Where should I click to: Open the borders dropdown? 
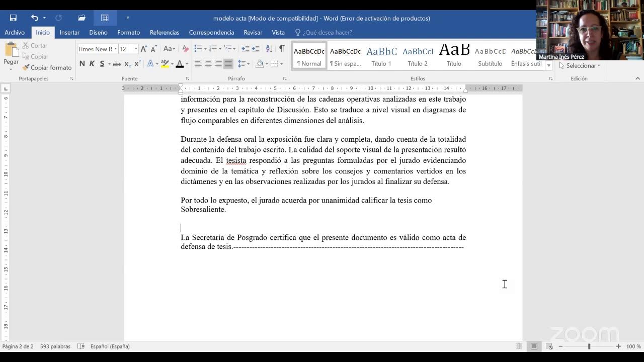point(281,64)
